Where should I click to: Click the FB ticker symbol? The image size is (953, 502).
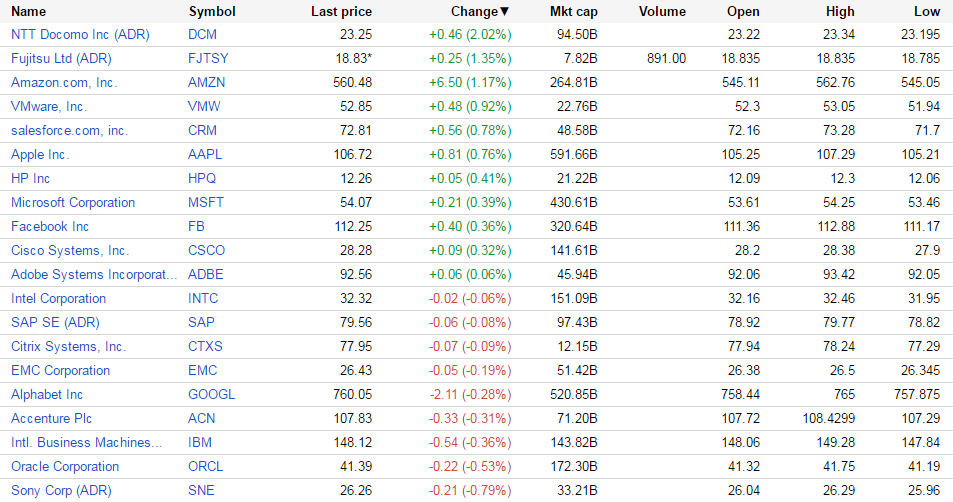tap(196, 226)
